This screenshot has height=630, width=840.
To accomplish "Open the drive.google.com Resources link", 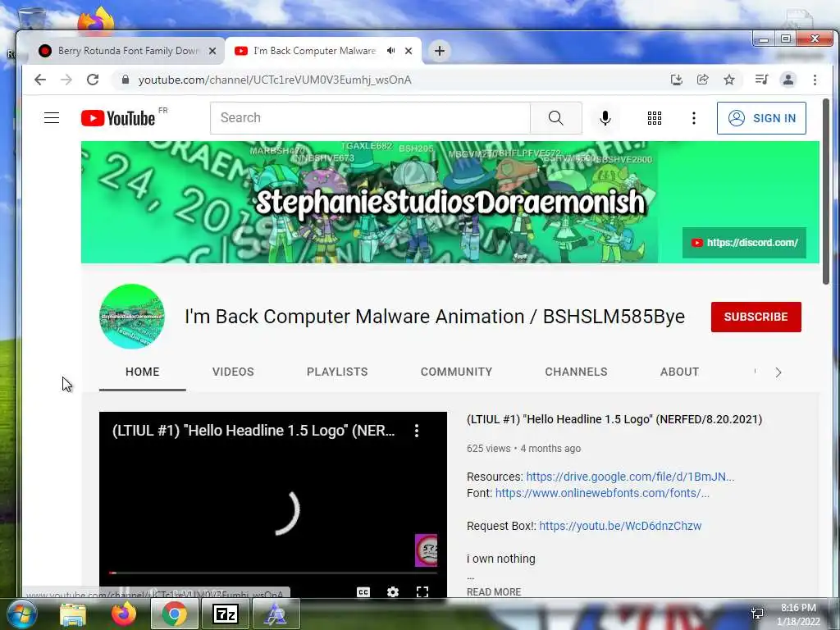I will [x=630, y=477].
